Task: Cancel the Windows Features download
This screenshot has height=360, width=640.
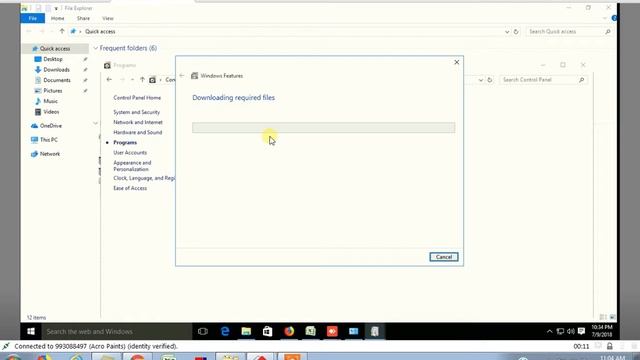Action: pyautogui.click(x=444, y=257)
